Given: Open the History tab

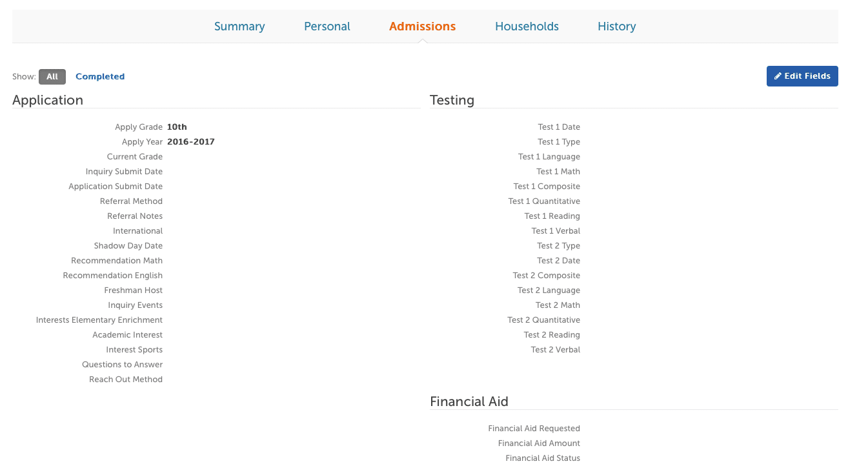Looking at the screenshot, I should [617, 26].
